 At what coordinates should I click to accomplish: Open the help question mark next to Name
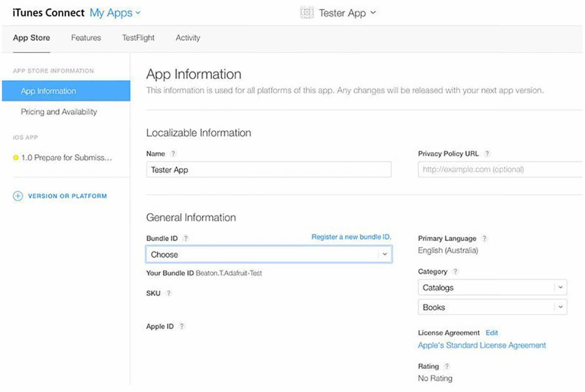pos(173,153)
